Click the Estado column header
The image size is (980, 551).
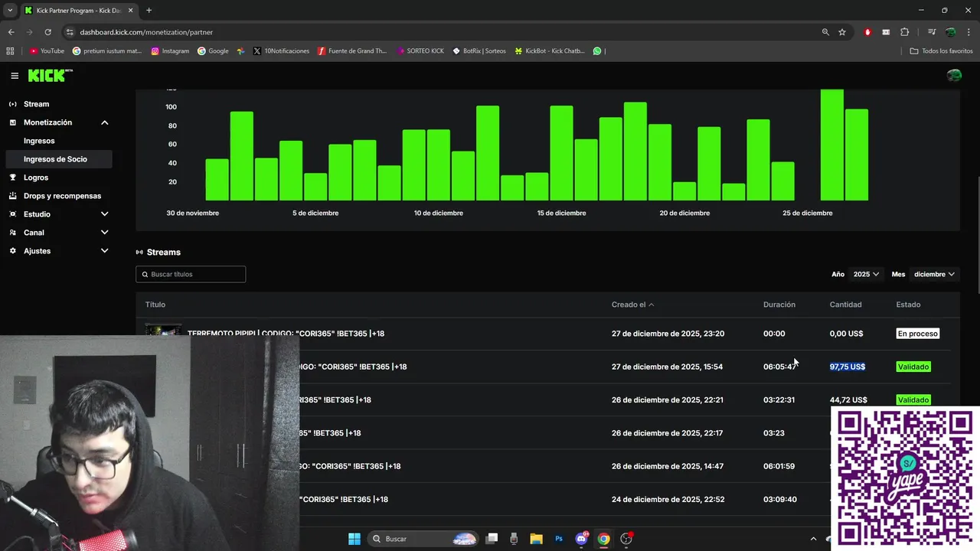tap(908, 305)
